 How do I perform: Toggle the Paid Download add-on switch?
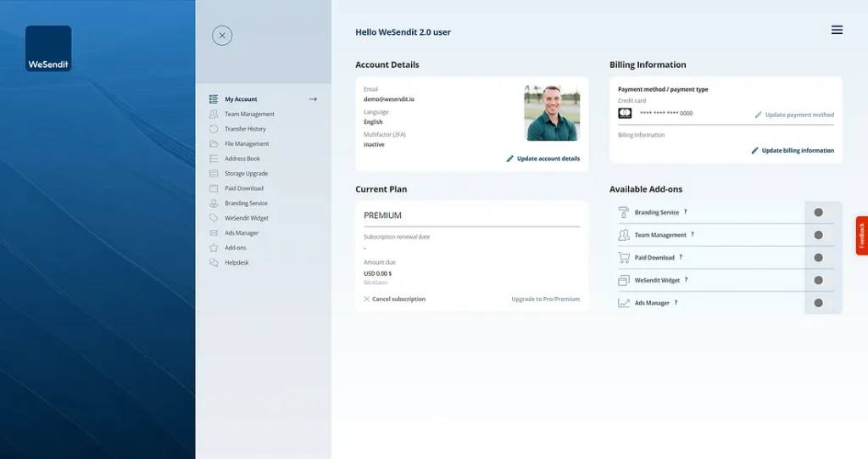click(819, 258)
